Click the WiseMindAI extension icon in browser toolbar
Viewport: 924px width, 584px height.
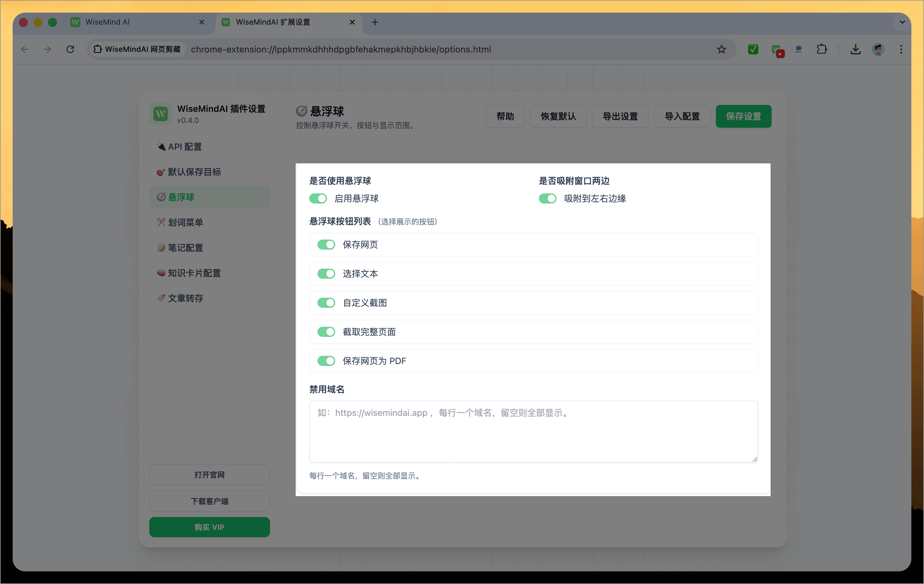777,49
